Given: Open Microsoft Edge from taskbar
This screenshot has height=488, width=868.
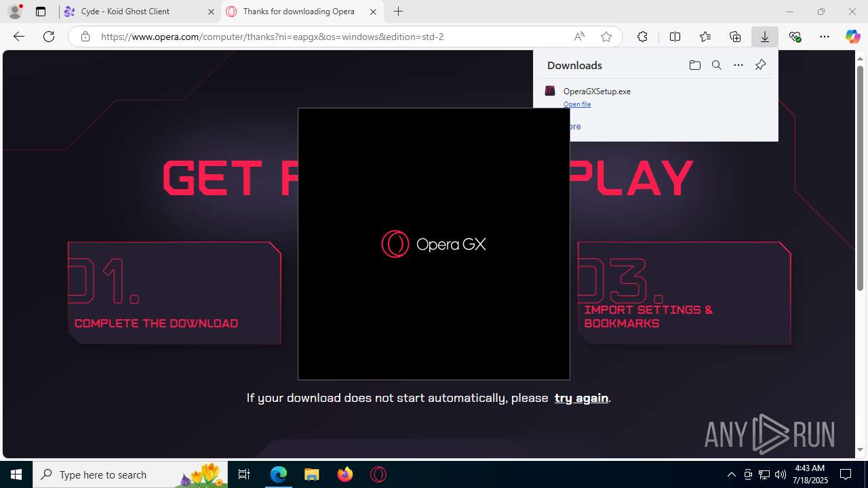Looking at the screenshot, I should [x=279, y=474].
